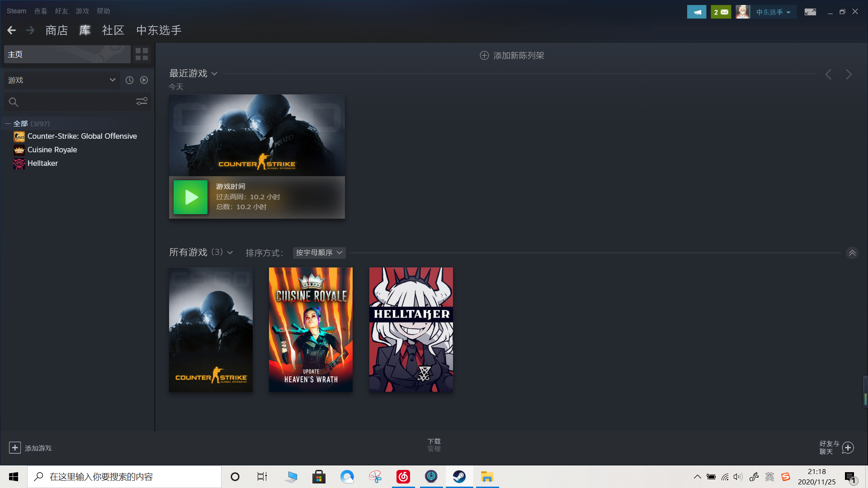Click the 主页 home button
Image resolution: width=868 pixels, height=488 pixels.
click(x=67, y=54)
